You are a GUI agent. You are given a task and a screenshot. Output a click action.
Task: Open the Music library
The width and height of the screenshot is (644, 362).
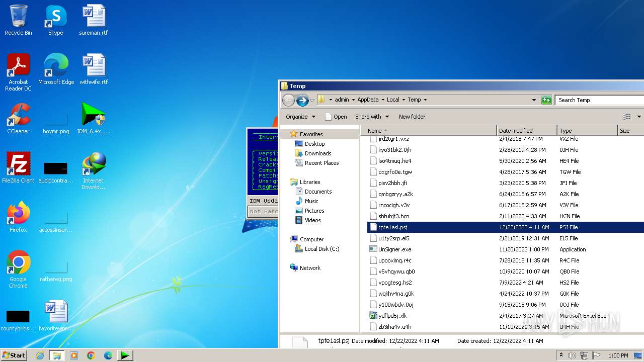pos(311,201)
